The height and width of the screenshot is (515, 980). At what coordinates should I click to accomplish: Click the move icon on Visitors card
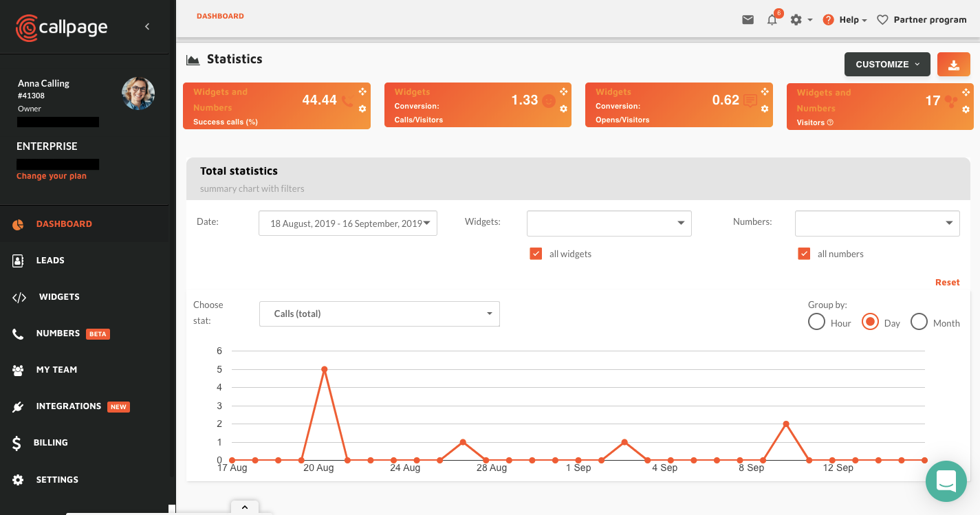966,92
